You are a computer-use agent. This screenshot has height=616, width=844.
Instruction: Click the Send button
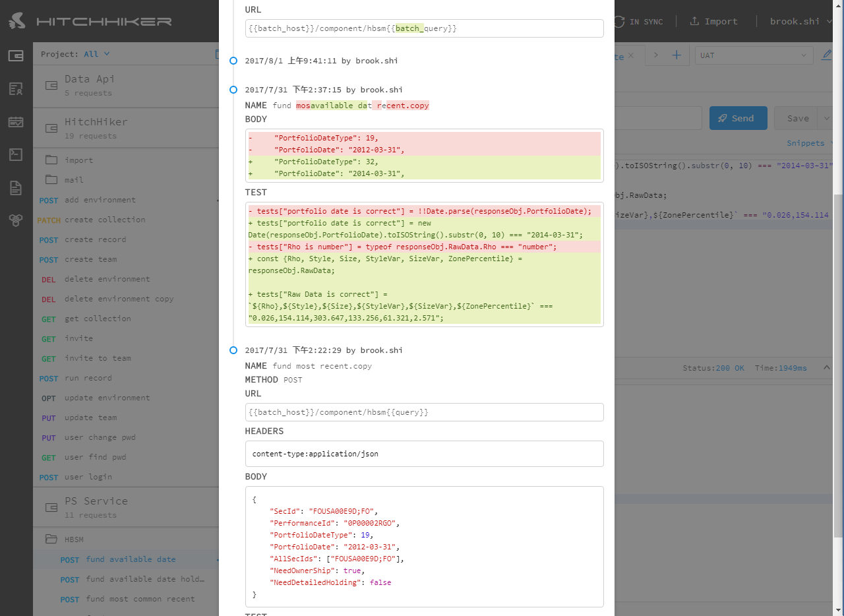(x=738, y=118)
